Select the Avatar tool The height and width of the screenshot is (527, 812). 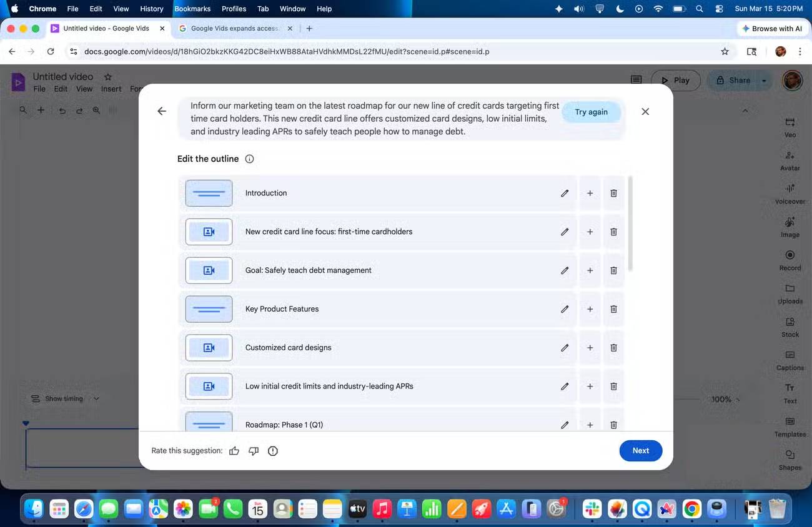coord(790,160)
